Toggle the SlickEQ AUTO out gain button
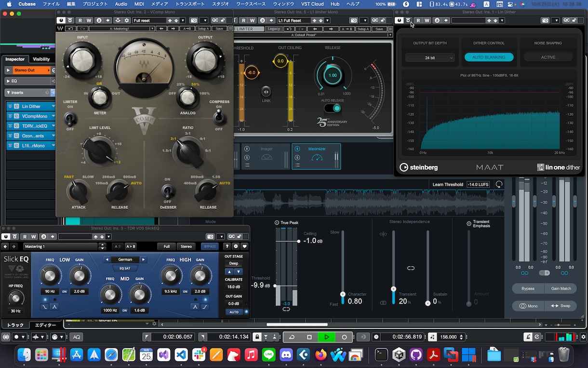Screen dimensions: 588x368 click(x=234, y=312)
